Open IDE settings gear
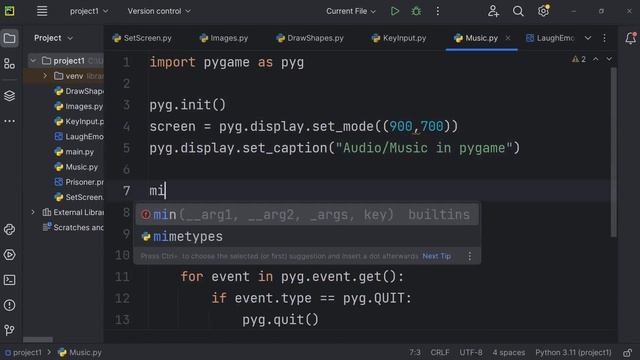 (543, 11)
